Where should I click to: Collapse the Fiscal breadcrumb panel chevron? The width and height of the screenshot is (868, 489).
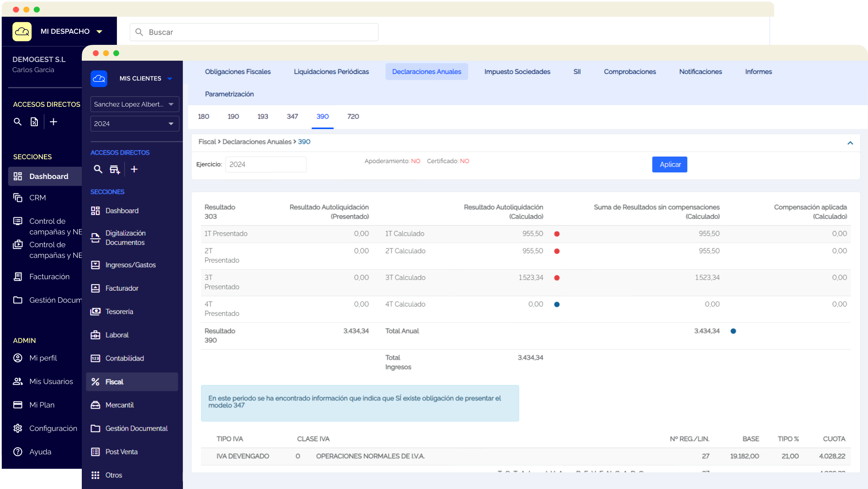coord(850,143)
